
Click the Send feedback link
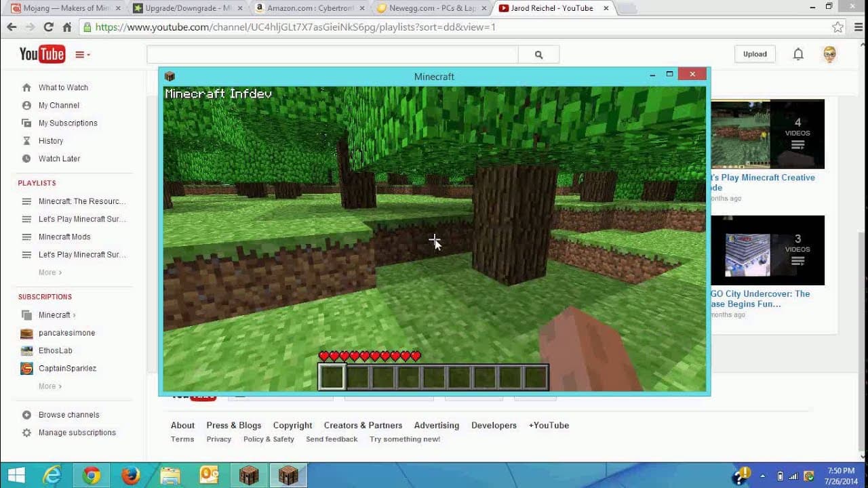[332, 439]
